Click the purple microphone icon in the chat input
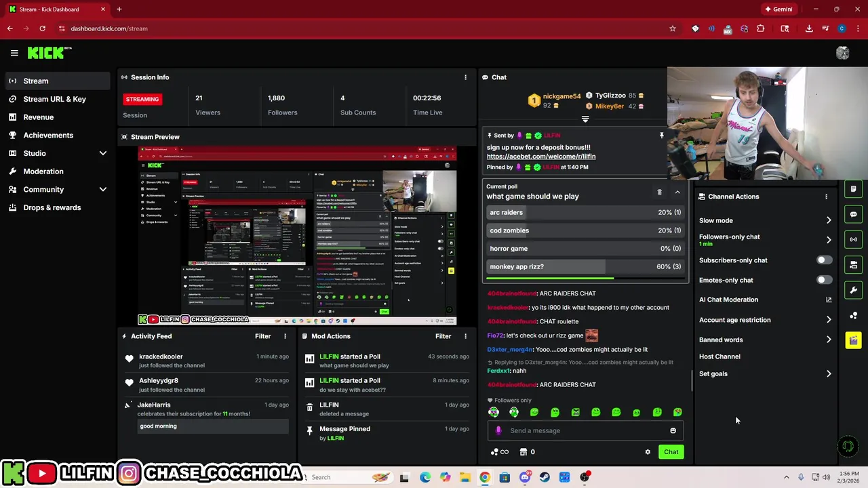The height and width of the screenshot is (488, 868). pyautogui.click(x=498, y=430)
